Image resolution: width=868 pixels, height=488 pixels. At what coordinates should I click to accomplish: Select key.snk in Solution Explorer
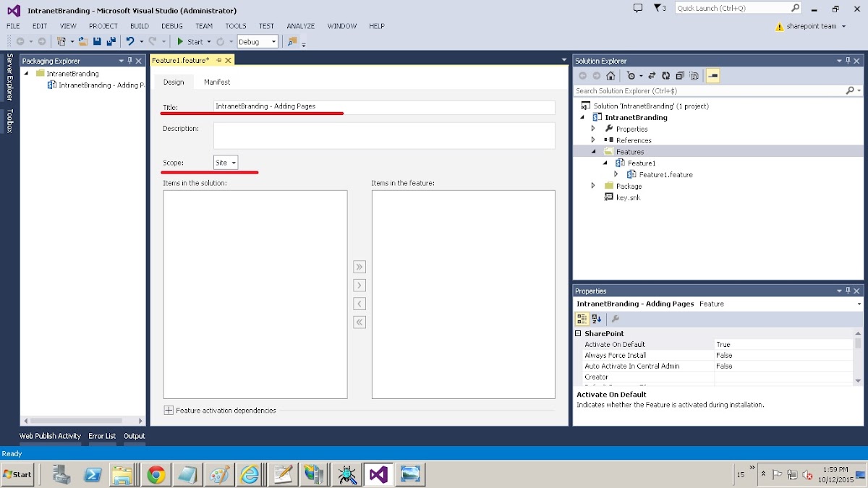tap(627, 197)
